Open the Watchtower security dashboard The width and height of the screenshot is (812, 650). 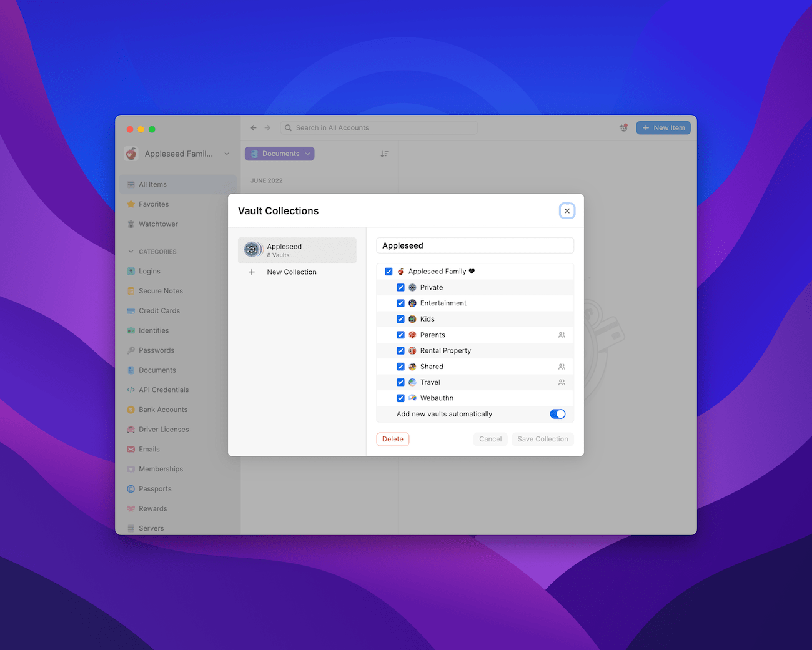click(158, 224)
